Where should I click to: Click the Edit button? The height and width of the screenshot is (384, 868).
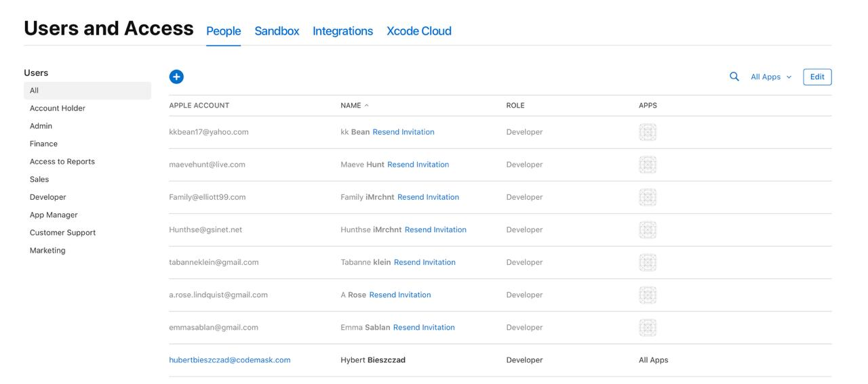[x=817, y=77]
